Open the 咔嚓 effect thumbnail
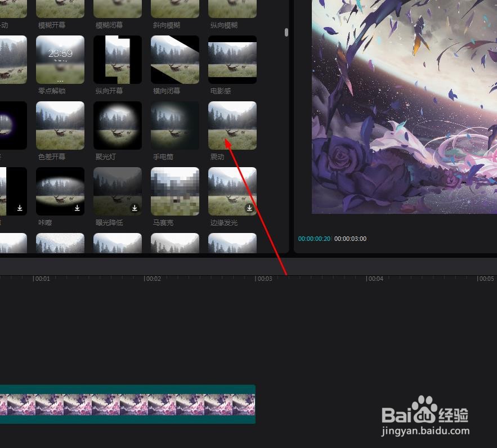 coord(60,191)
